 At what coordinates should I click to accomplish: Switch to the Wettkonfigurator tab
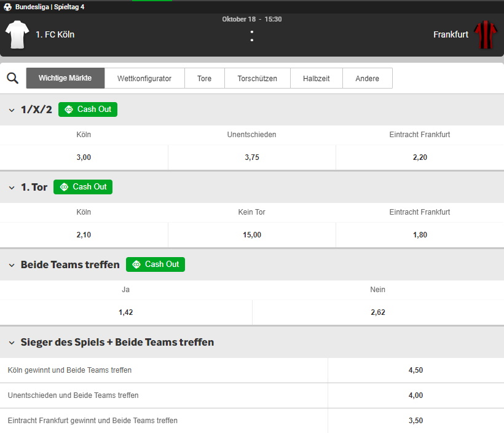click(x=144, y=78)
